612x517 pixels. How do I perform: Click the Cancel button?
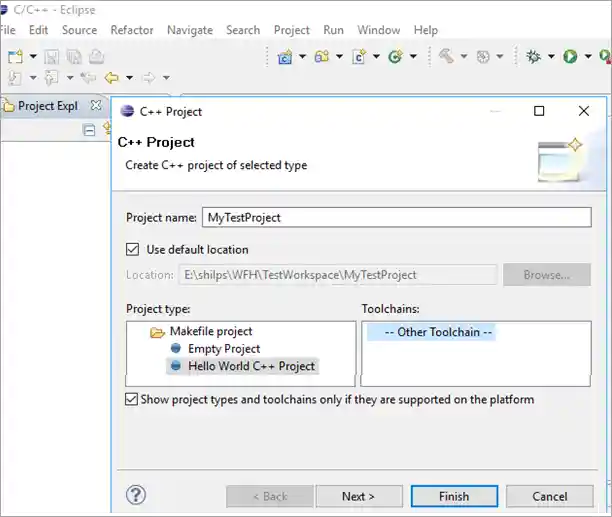coord(550,496)
